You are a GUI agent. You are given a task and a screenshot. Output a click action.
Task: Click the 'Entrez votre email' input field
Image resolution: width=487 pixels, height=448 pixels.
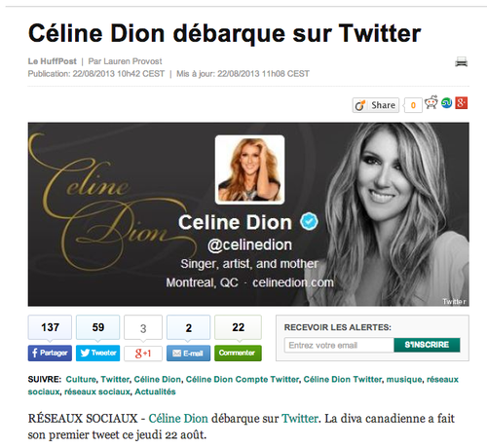[339, 345]
